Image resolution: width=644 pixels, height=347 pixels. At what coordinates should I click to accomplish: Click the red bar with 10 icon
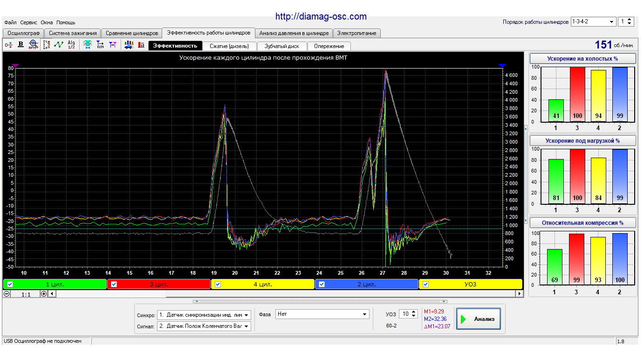[x=141, y=45]
